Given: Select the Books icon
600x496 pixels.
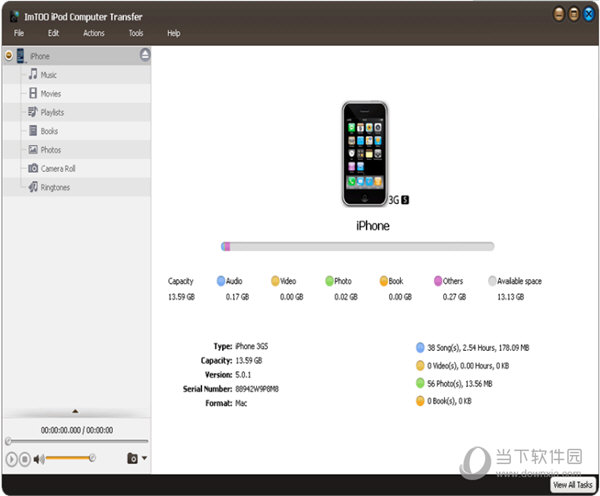Looking at the screenshot, I should coord(33,131).
